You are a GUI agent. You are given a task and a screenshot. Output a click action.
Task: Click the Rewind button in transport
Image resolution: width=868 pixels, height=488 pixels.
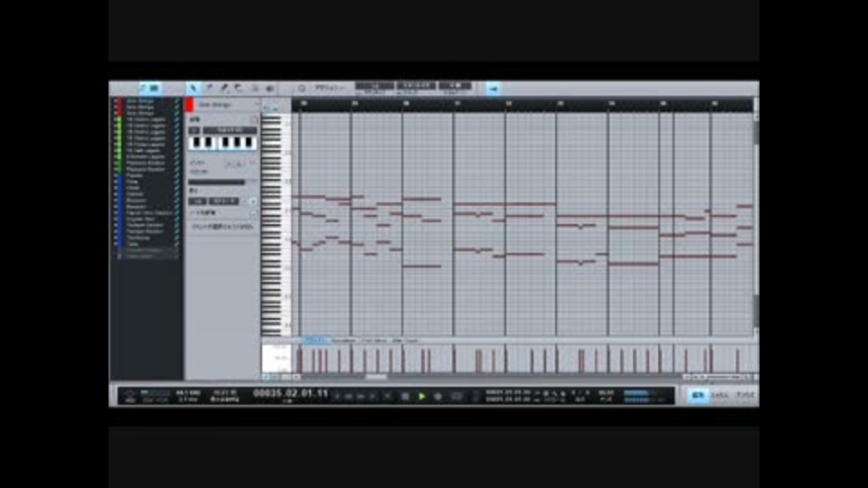tap(349, 396)
